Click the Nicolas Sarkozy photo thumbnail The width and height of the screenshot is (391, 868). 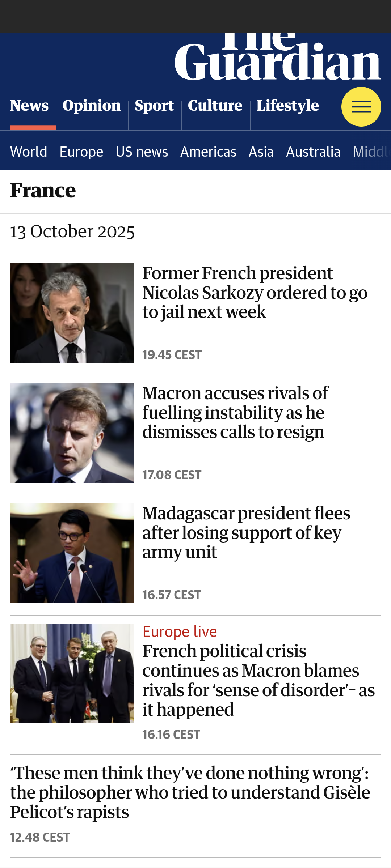72,313
